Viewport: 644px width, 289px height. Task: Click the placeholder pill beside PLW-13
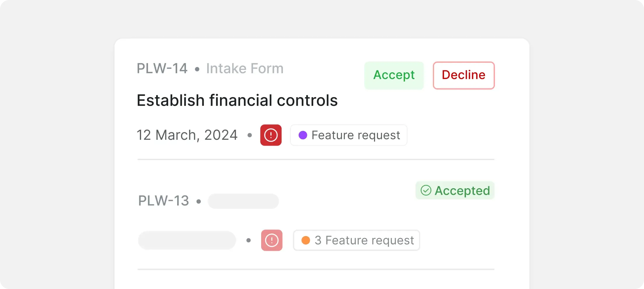pos(243,201)
